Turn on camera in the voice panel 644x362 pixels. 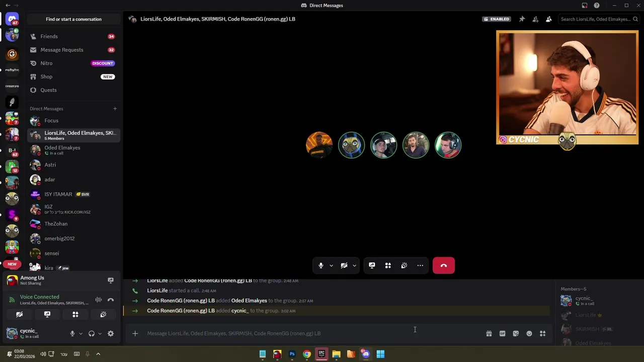click(19, 315)
